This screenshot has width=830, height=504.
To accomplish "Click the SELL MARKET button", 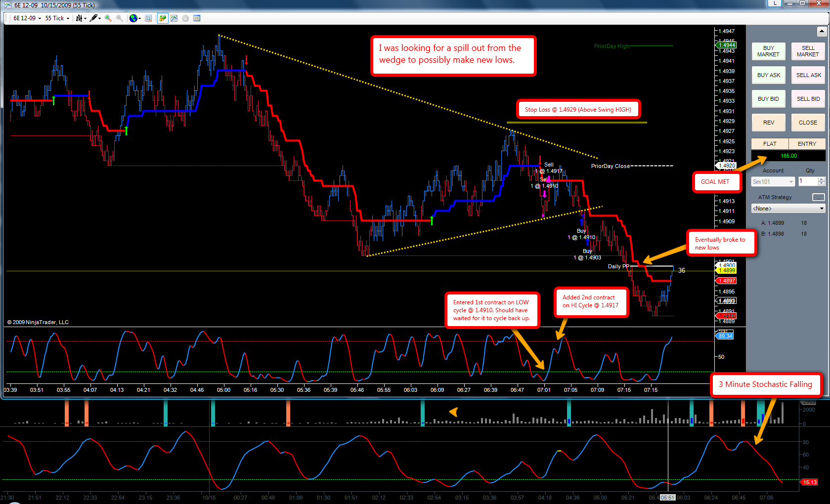I will tap(808, 51).
